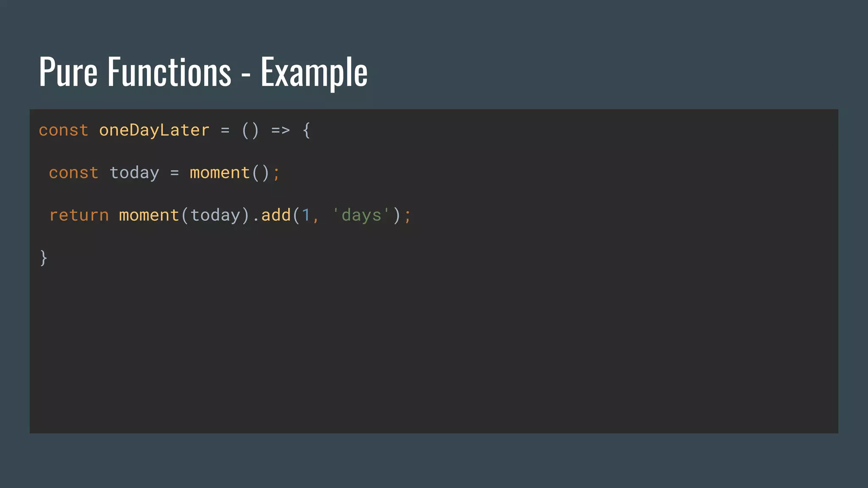Click the 'const' keyword before 'today'

[x=74, y=173]
